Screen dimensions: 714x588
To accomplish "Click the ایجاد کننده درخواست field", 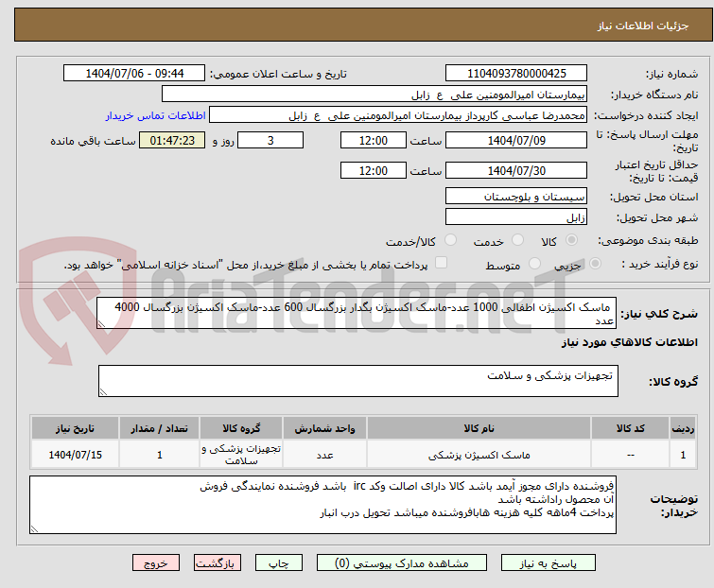I will coord(398,115).
